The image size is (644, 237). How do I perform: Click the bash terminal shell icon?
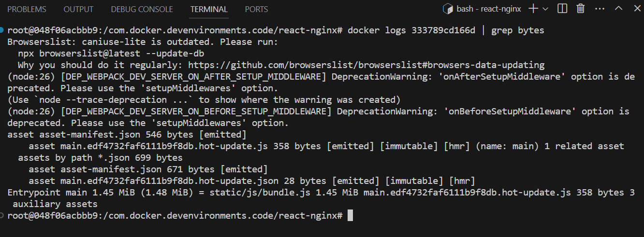(x=448, y=9)
